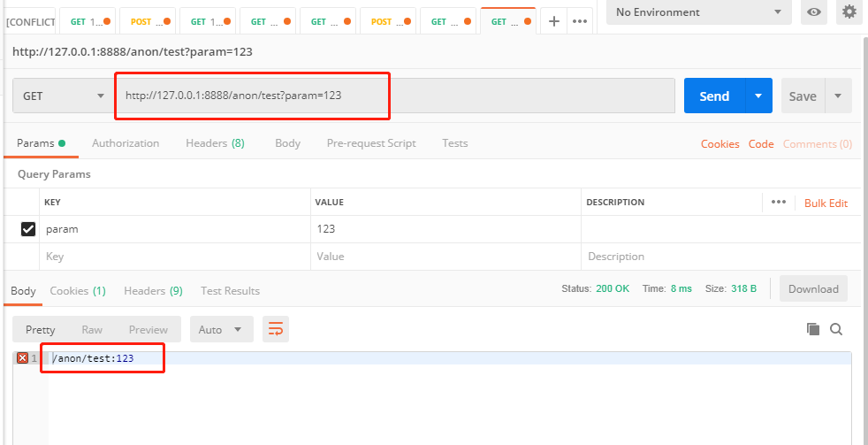Open query params column options ellipsis
The image size is (868, 445).
[x=778, y=202]
